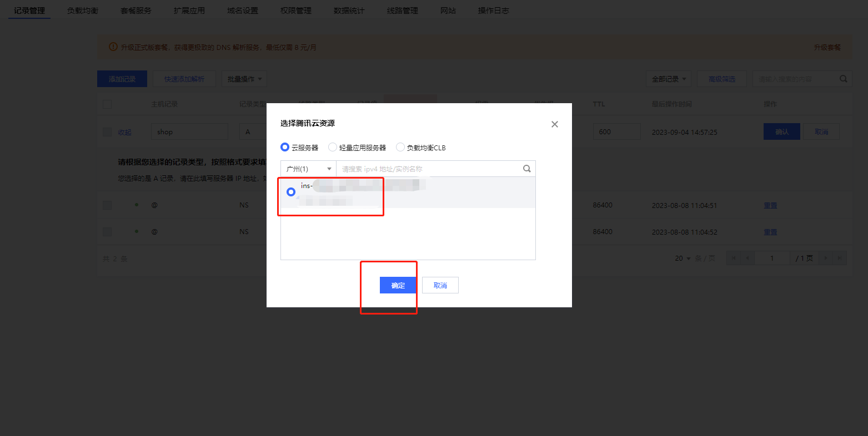Go to next page arrow in pagination
Screen dimensions: 868x436
tap(826, 258)
